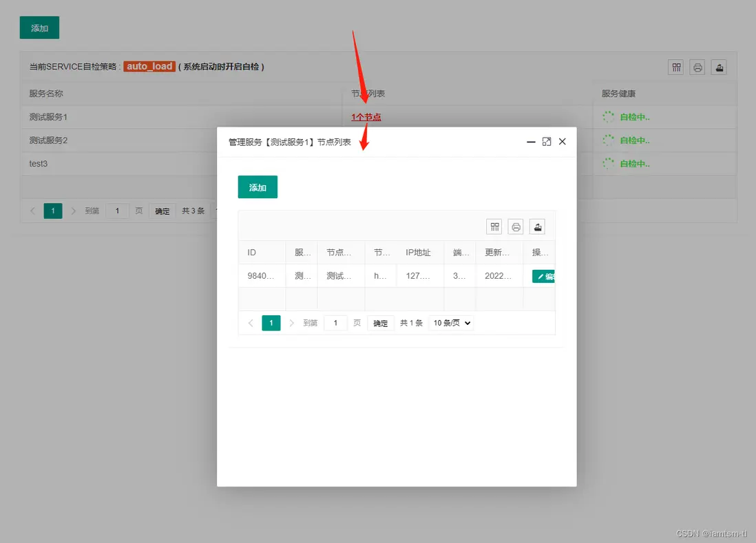Click the 2022... update time cell
Image resolution: width=756 pixels, height=543 pixels.
coord(498,275)
